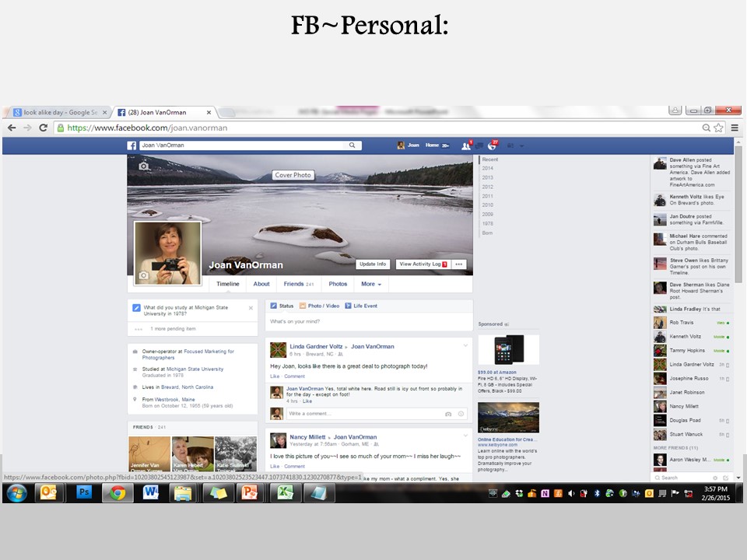Click Comment under Nancy Millett's post
747x560 pixels.
(294, 466)
